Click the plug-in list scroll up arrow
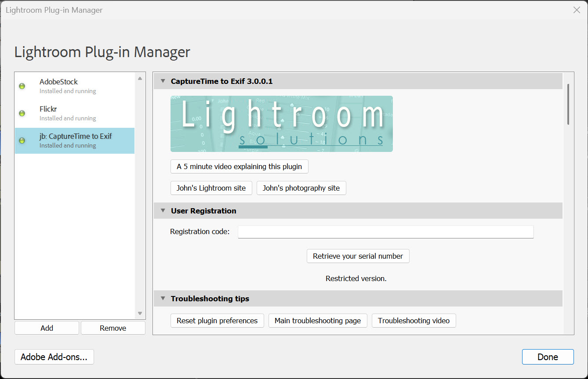The width and height of the screenshot is (588, 379). click(x=140, y=79)
